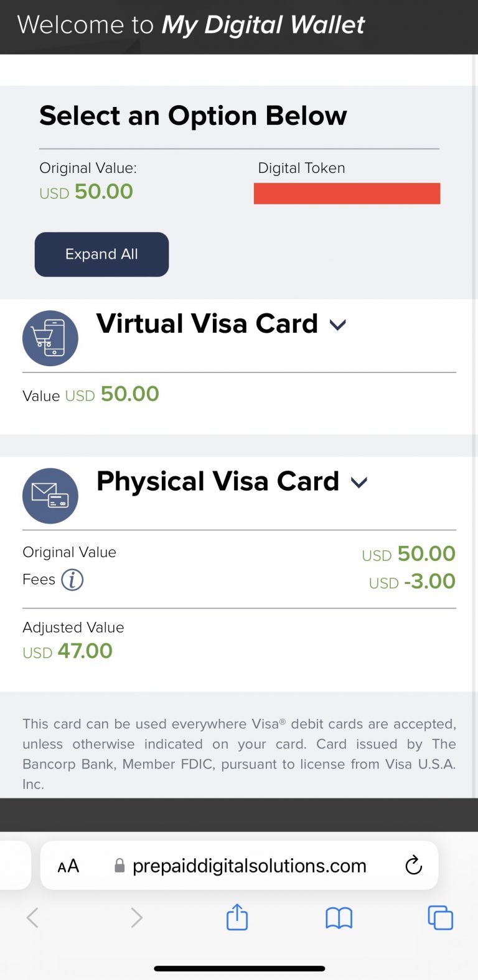Expand the Virtual Visa Card section
478x980 pixels.
pyautogui.click(x=337, y=324)
